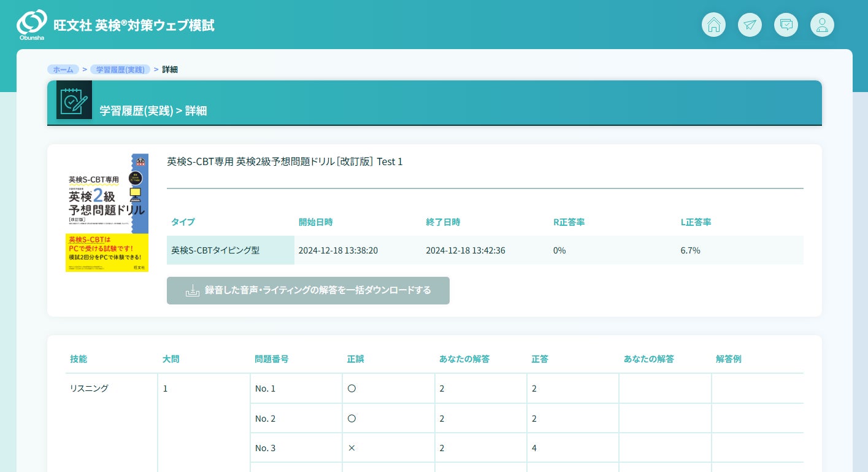
Task: Click the 詳細 breadcrumb text
Action: click(x=170, y=69)
